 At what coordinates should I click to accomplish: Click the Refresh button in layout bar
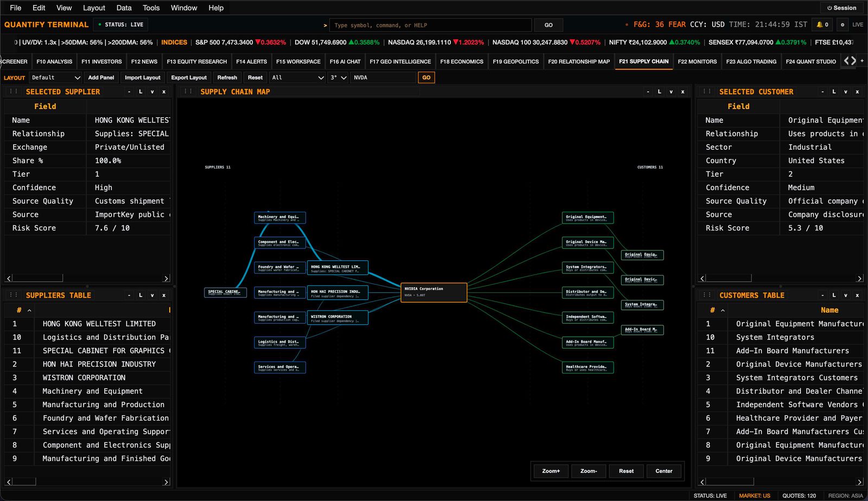tap(227, 78)
